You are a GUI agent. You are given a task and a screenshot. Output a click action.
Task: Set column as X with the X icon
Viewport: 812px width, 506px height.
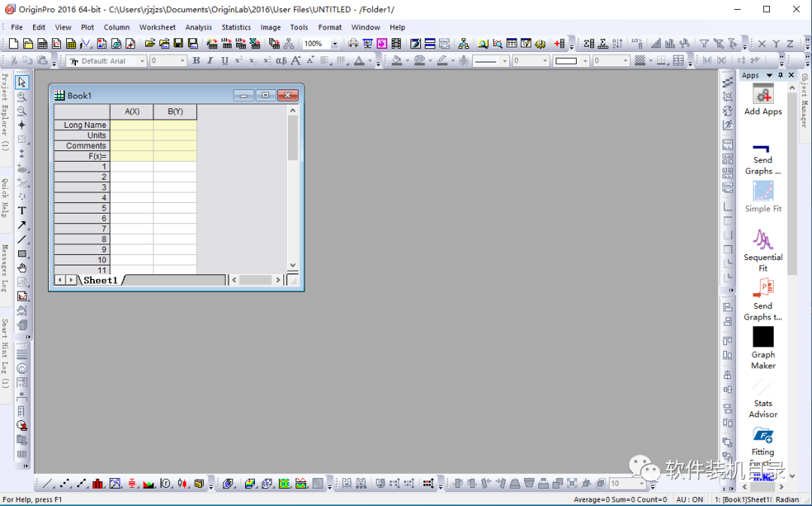pos(762,44)
